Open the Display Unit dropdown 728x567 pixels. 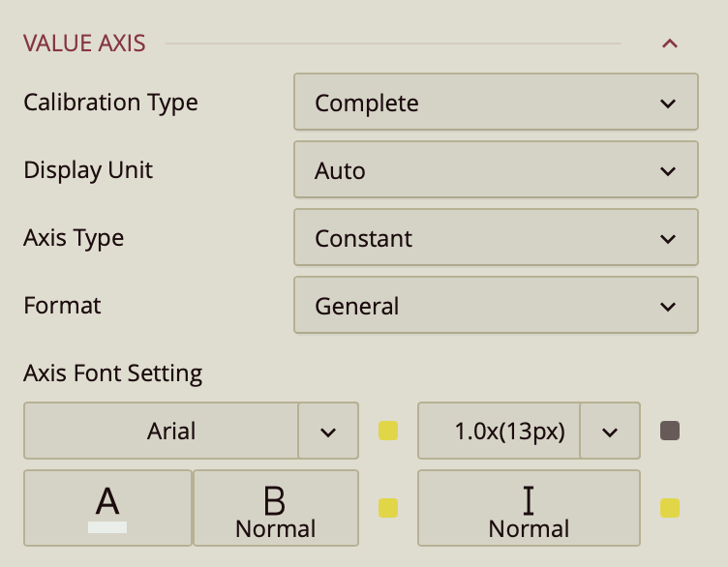coord(495,170)
